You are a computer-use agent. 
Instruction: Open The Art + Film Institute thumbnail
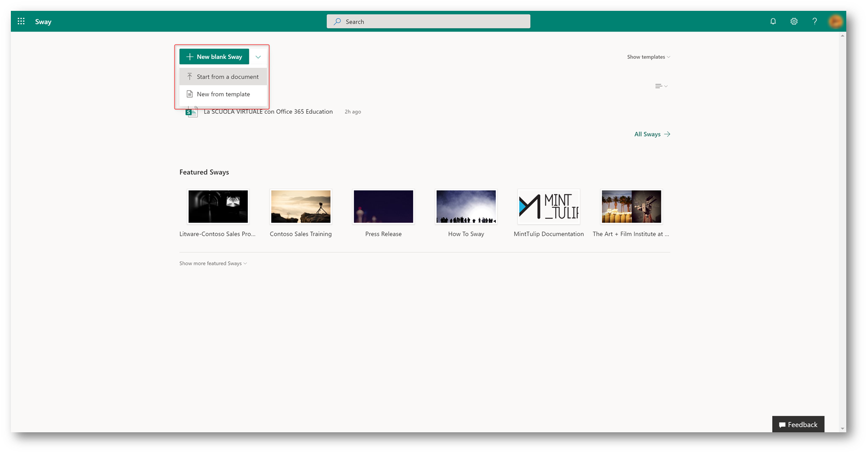(631, 206)
